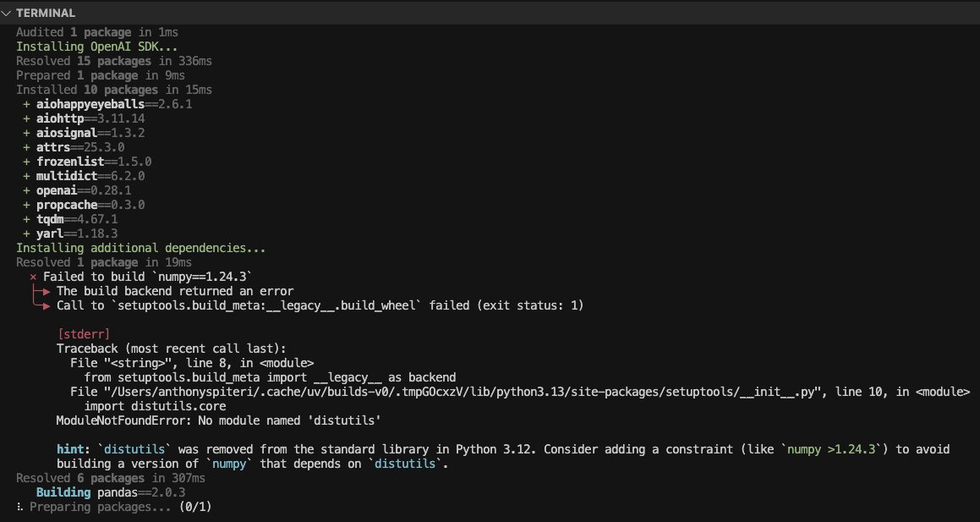
Task: Click 'The build backend returned an error' line
Action: [x=175, y=291]
